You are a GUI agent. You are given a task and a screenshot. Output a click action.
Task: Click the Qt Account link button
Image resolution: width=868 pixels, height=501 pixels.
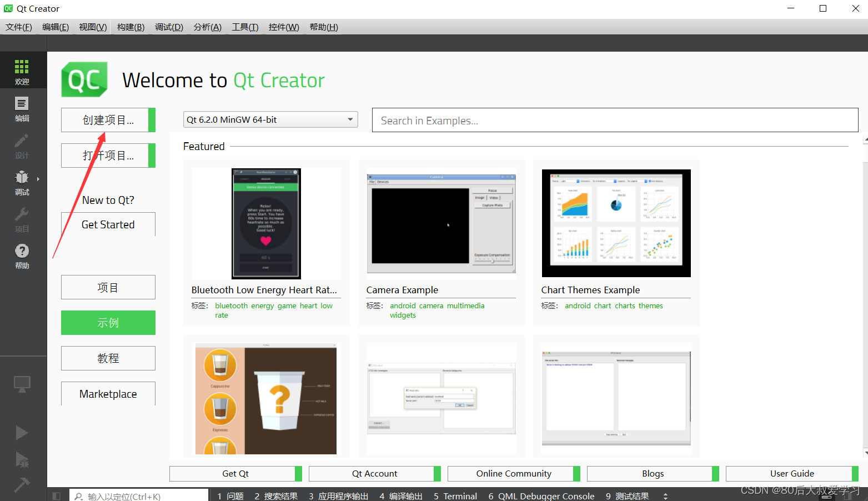375,473
